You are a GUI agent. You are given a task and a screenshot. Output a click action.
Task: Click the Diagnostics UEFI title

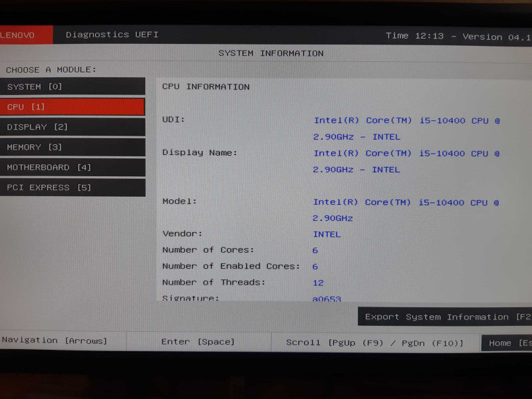[112, 35]
